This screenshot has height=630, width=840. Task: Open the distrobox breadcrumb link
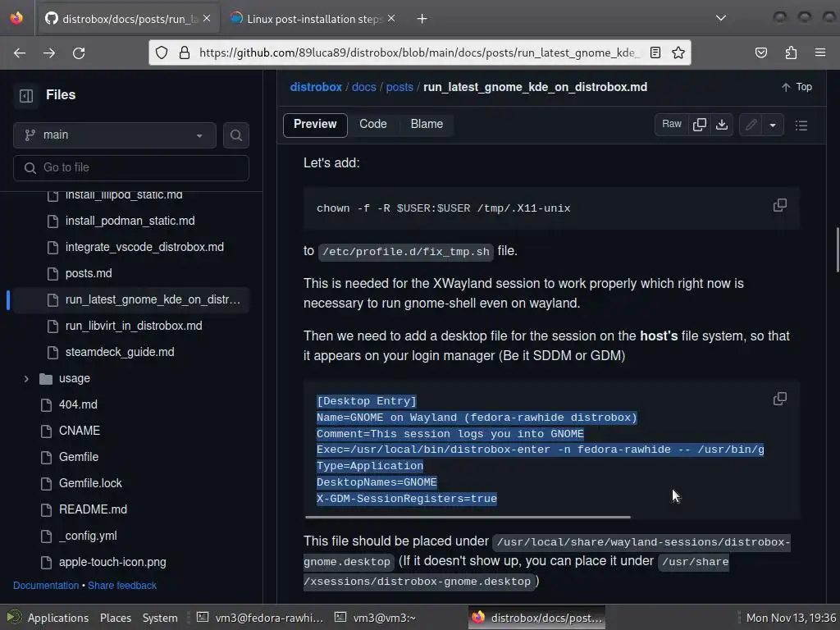(316, 87)
